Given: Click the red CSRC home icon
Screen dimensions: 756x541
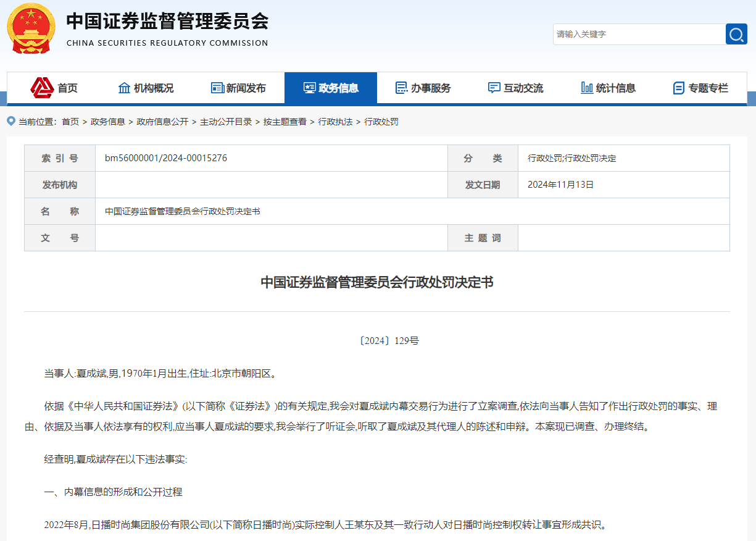Looking at the screenshot, I should click(43, 88).
